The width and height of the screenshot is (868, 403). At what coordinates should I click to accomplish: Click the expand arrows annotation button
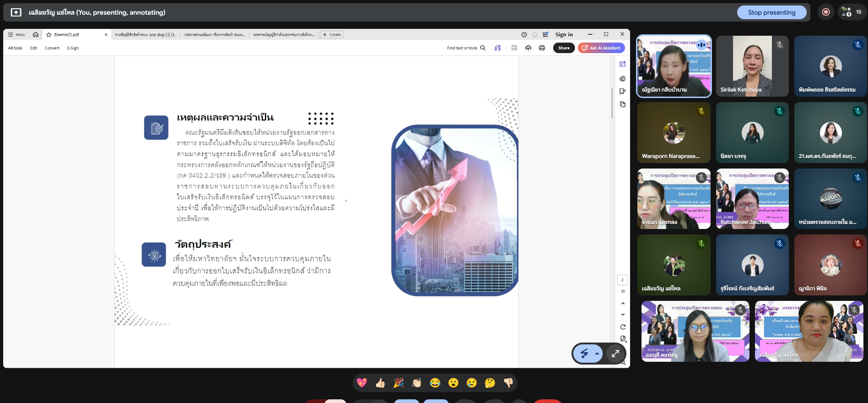615,354
